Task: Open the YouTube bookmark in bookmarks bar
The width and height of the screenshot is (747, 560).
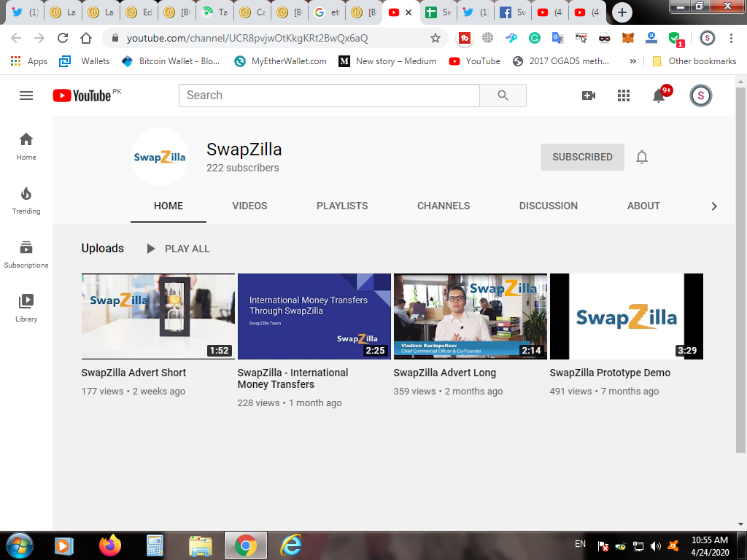Action: [474, 61]
